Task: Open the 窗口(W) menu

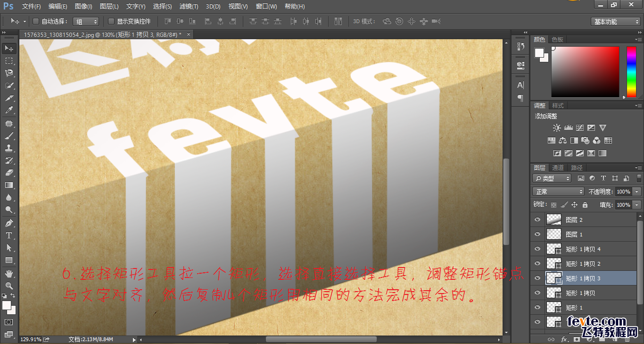Action: [x=266, y=7]
